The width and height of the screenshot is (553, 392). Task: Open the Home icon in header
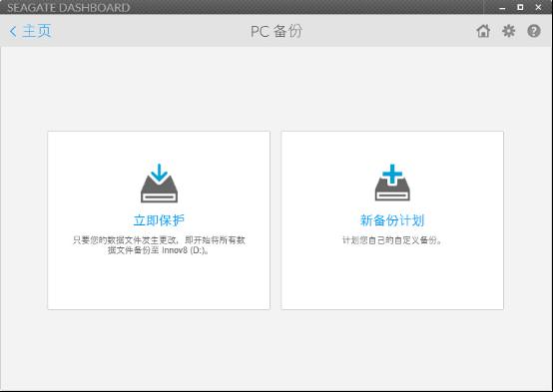[483, 31]
